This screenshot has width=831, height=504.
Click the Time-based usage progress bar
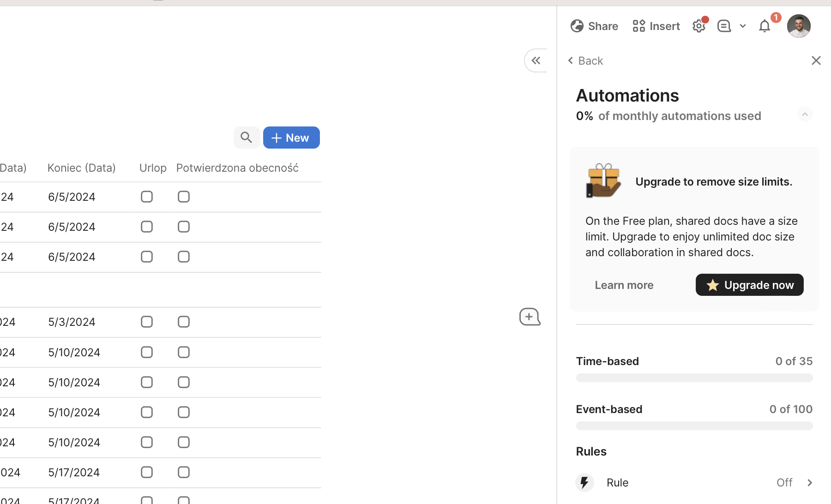click(x=694, y=378)
